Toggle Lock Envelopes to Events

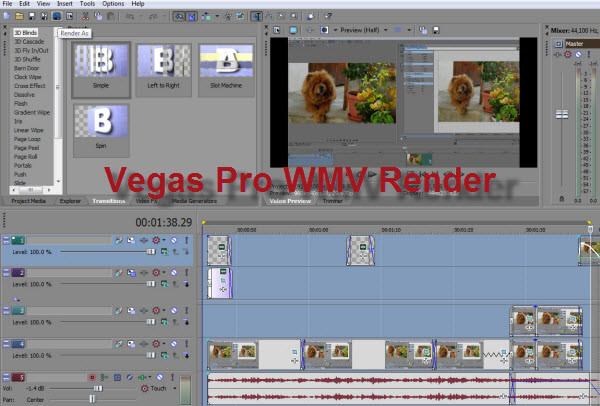[x=228, y=16]
